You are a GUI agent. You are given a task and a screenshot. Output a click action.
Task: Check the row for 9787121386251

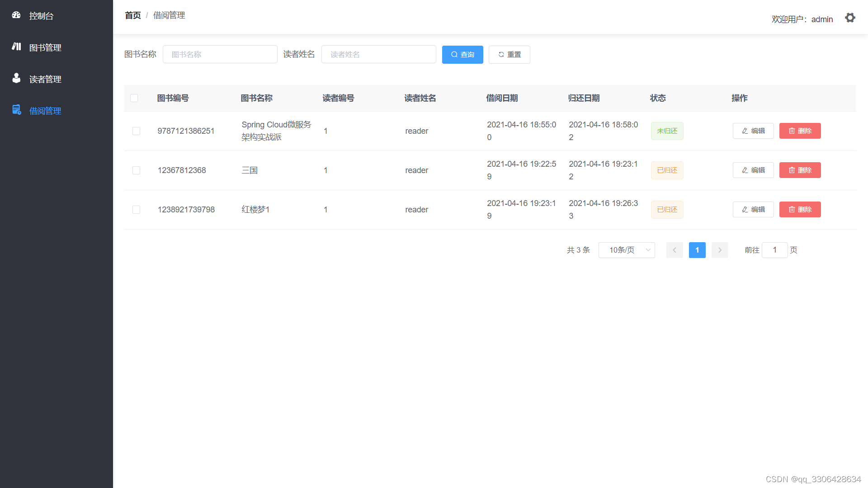tap(136, 131)
